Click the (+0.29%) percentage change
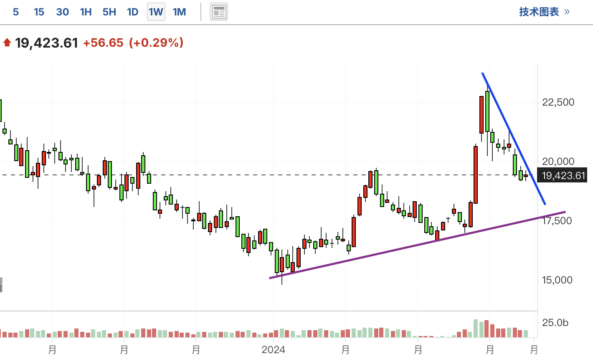The height and width of the screenshot is (364, 593). click(156, 43)
